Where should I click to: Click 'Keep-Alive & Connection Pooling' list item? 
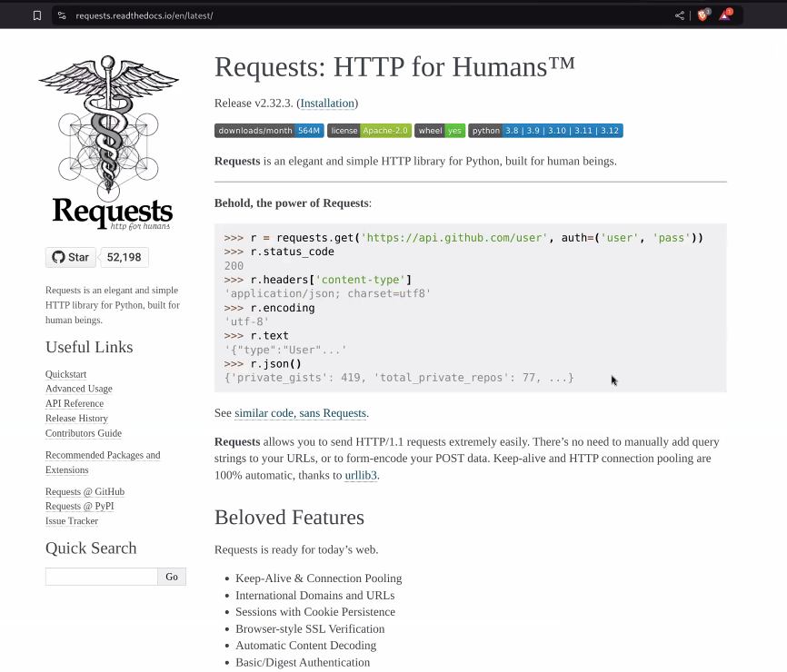pos(319,578)
